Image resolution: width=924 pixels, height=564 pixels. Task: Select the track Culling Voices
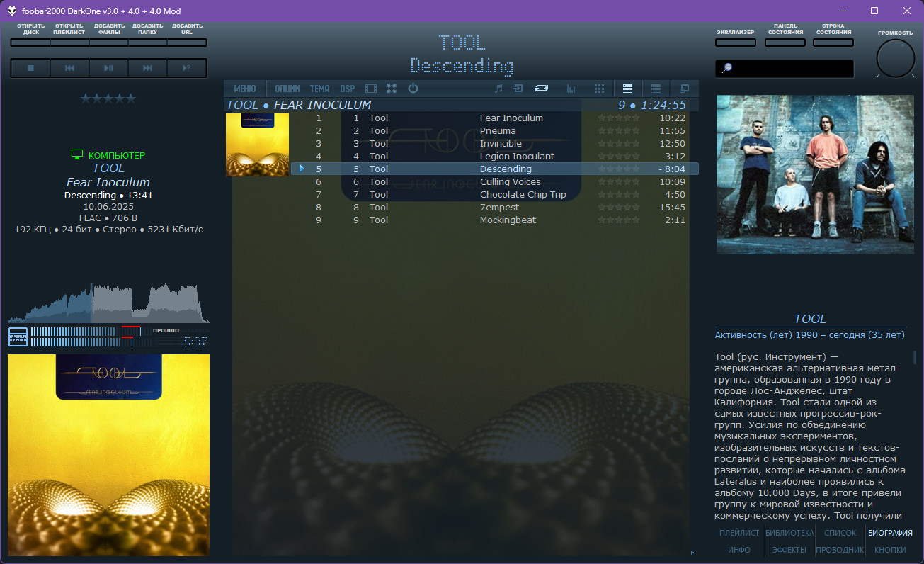coord(495,182)
